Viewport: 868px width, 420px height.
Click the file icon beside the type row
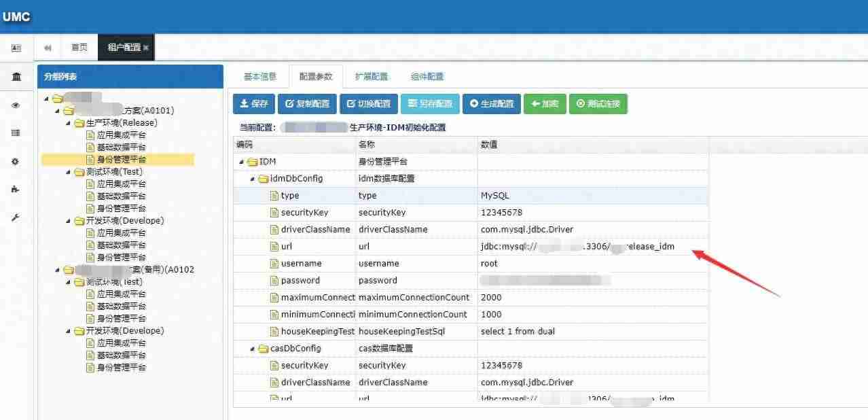pyautogui.click(x=274, y=196)
